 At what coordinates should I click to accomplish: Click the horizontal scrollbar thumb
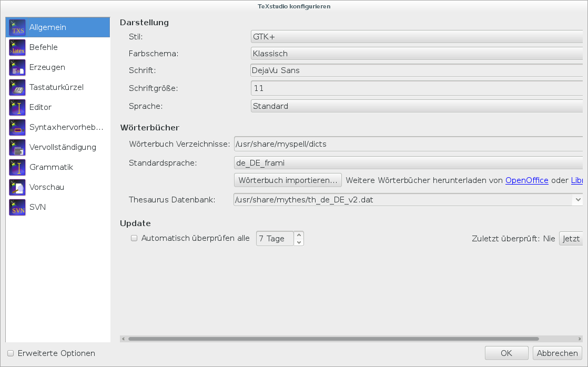(333, 339)
